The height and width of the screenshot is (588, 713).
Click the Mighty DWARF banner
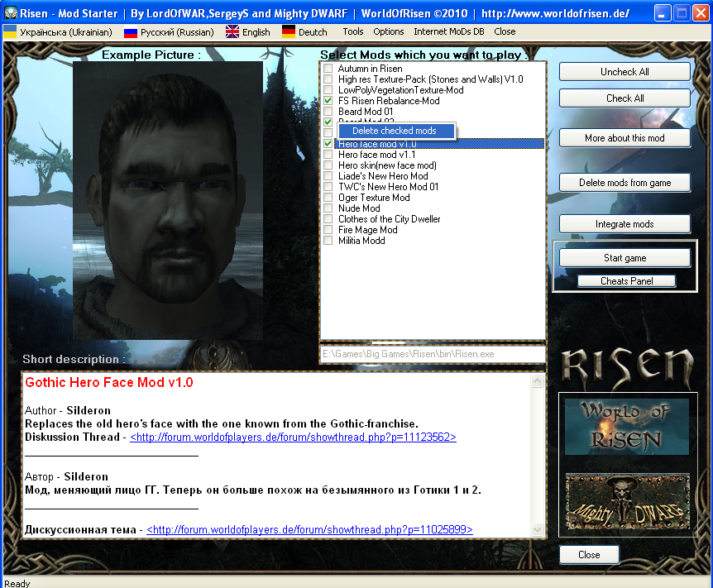pyautogui.click(x=627, y=501)
